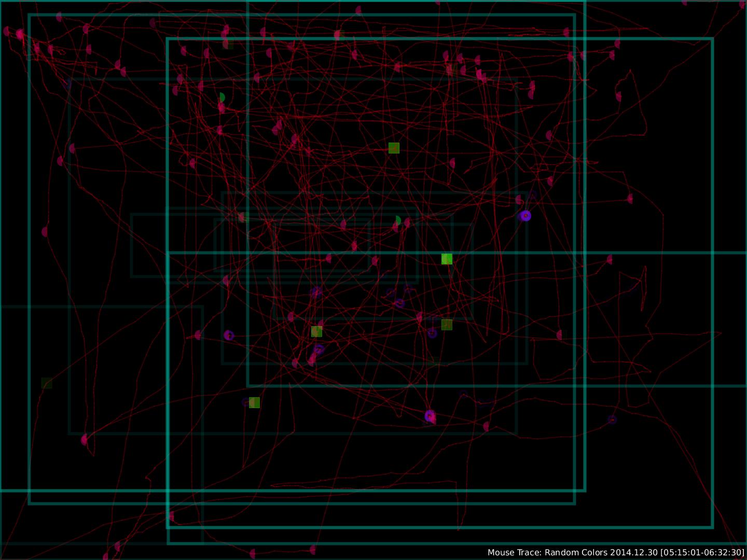Click the bright pink marker at lower left
The height and width of the screenshot is (560, 747).
click(x=84, y=440)
